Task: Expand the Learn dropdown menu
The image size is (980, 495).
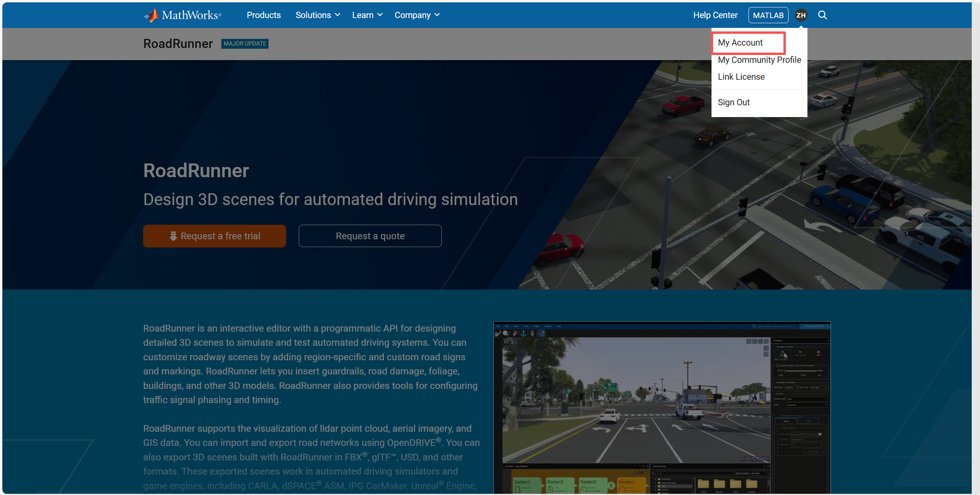Action: tap(367, 15)
